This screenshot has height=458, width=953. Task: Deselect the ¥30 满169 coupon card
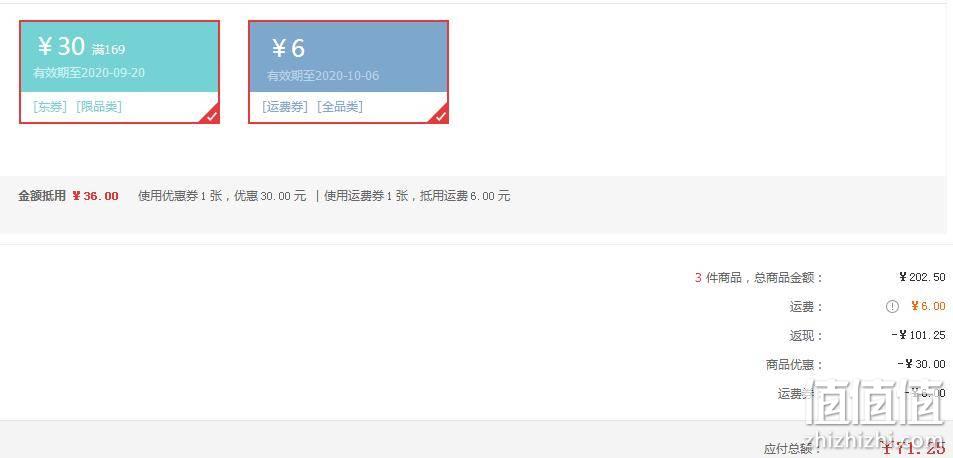pos(119,72)
